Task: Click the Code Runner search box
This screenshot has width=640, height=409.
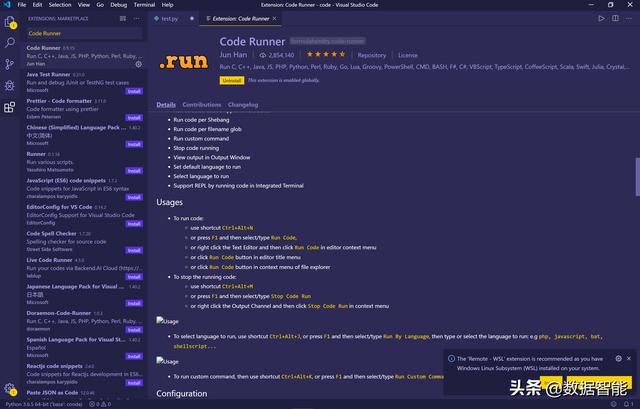Action: (x=84, y=33)
